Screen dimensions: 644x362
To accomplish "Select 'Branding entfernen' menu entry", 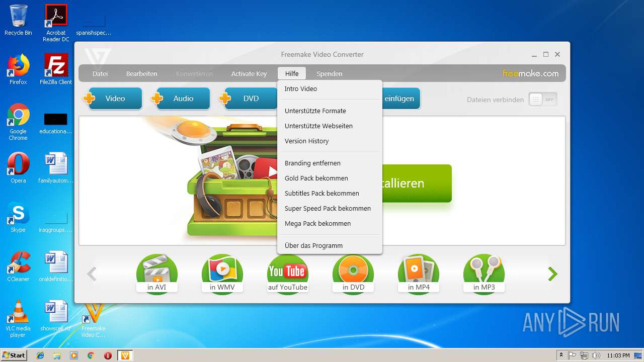I will (330, 163).
